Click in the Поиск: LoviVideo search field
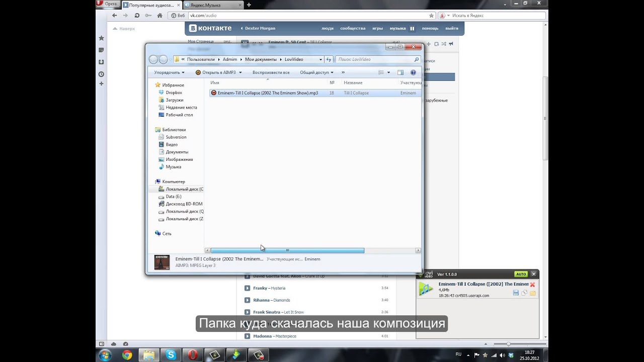 (377, 59)
